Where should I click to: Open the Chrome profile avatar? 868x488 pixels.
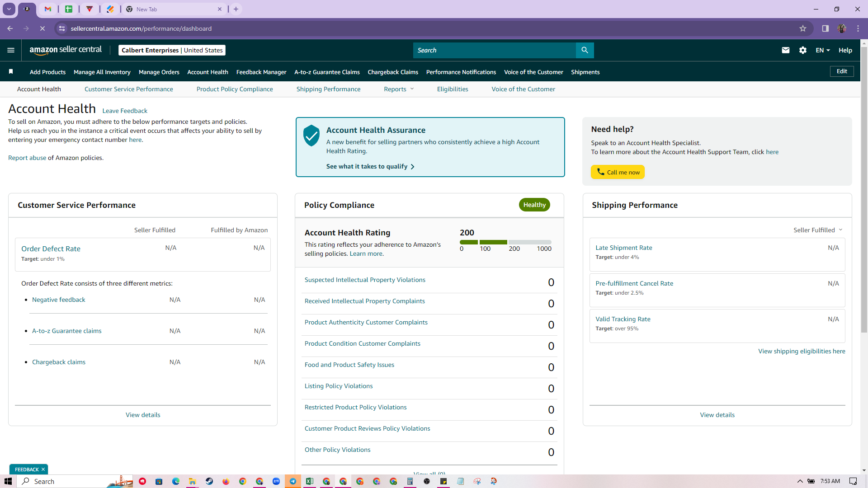point(842,28)
